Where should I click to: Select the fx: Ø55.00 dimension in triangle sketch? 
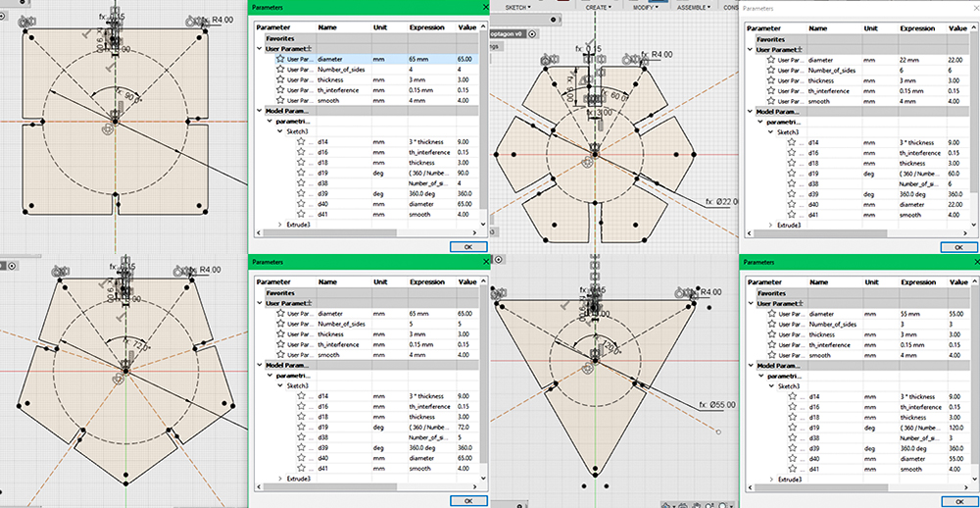coord(716,405)
